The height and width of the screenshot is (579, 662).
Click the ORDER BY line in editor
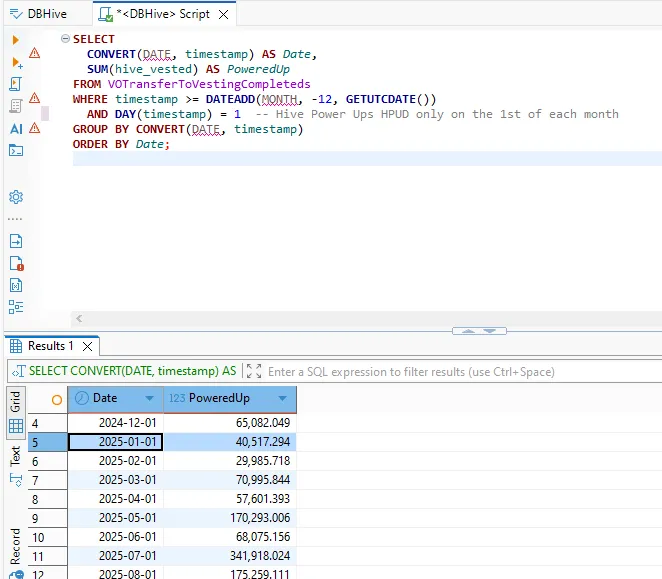tap(121, 144)
